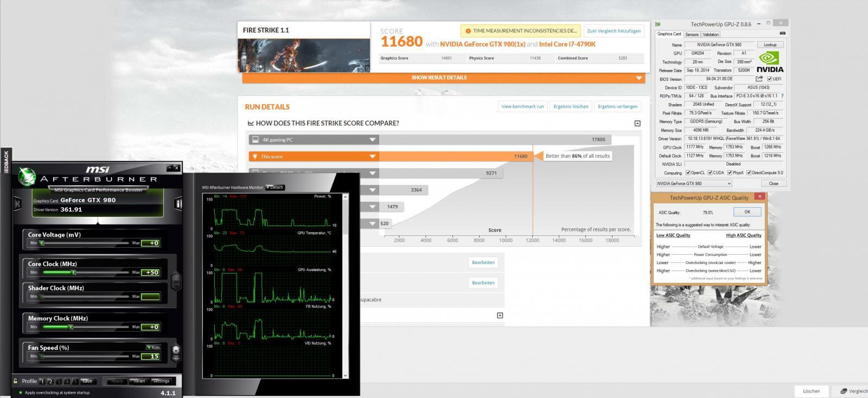Click chart icon beside 'How does this Fire Strike score compare'

pyautogui.click(x=251, y=123)
